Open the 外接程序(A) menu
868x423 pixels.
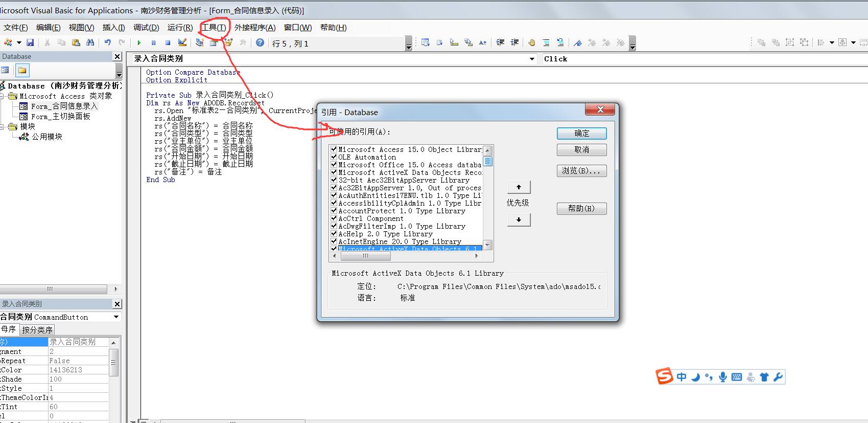pyautogui.click(x=255, y=28)
